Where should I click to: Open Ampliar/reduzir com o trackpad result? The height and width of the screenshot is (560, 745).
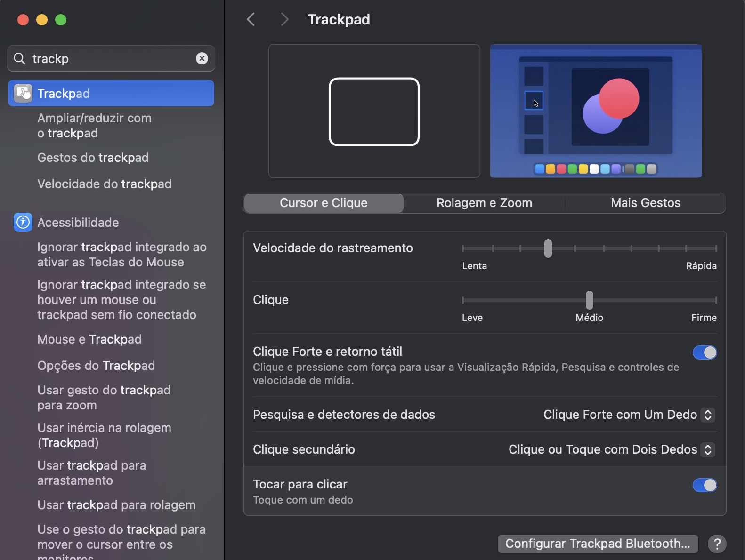tap(94, 126)
